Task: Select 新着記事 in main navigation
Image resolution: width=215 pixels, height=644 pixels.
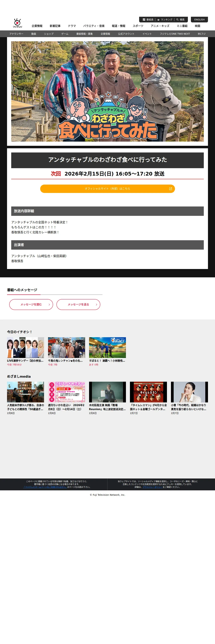Action: click(x=55, y=26)
